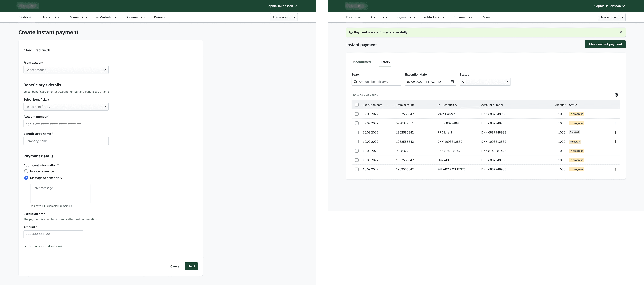This screenshot has width=644, height=285.
Task: Check the 09.09.2022 payment row
Action: [x=357, y=123]
